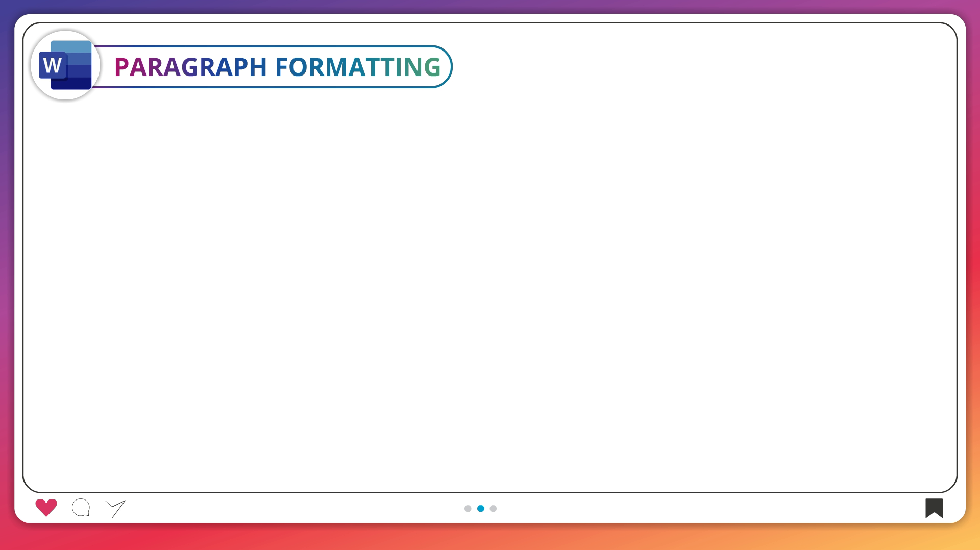Save the post with the bookmark icon
This screenshot has height=550, width=980.
pos(934,508)
